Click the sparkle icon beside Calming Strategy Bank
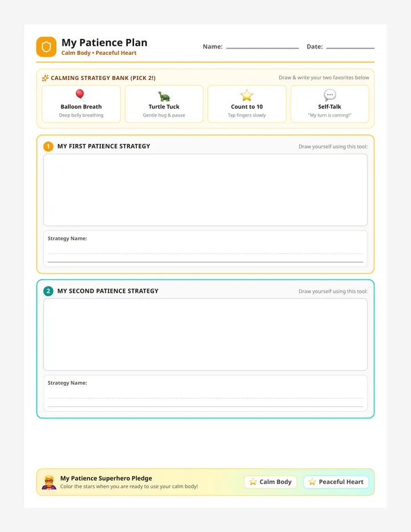411x532 pixels. pyautogui.click(x=45, y=78)
